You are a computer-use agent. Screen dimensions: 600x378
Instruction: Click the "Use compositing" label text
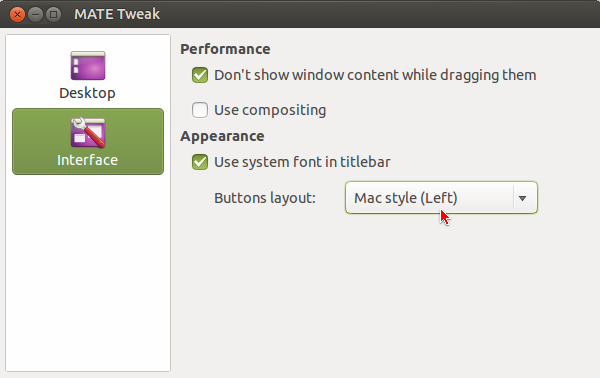(x=270, y=110)
